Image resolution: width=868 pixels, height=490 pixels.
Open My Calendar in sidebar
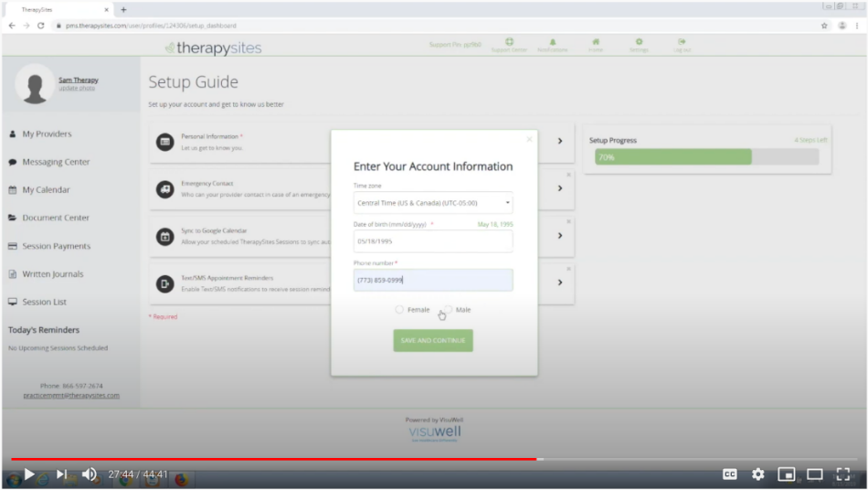click(x=46, y=190)
